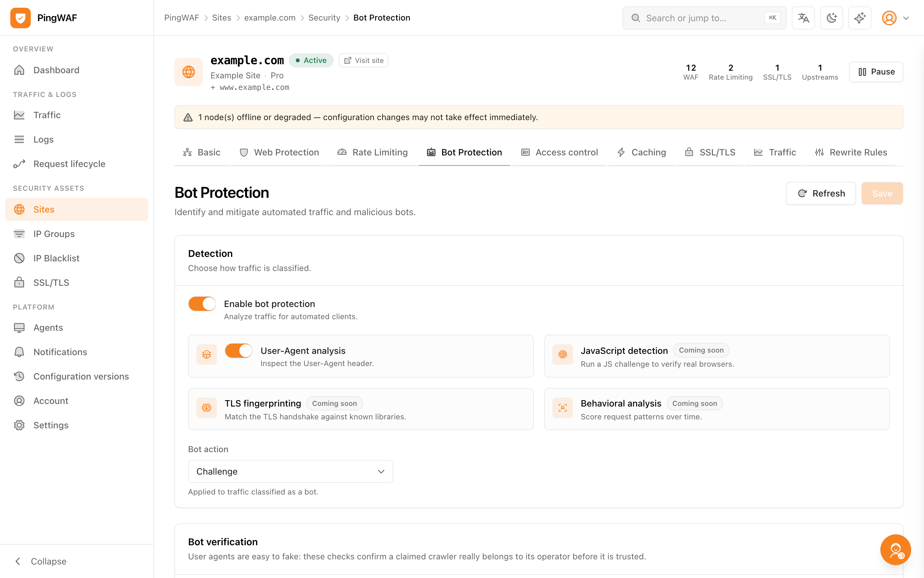Toggle User-Agent analysis switch
The width and height of the screenshot is (924, 578).
click(239, 351)
